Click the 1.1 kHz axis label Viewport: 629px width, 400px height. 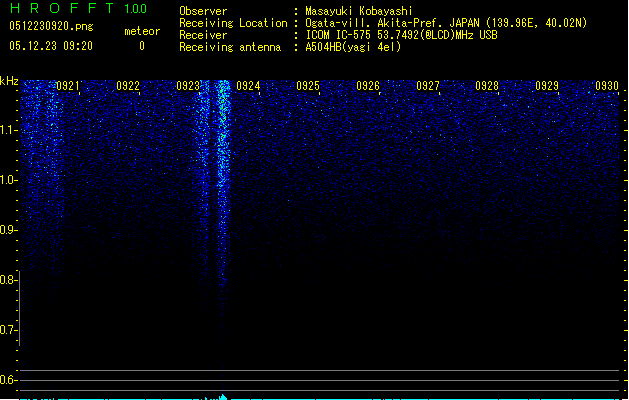click(8, 130)
